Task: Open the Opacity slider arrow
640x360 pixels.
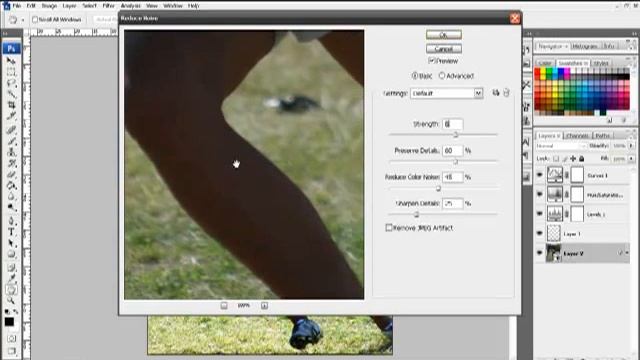Action: point(631,146)
